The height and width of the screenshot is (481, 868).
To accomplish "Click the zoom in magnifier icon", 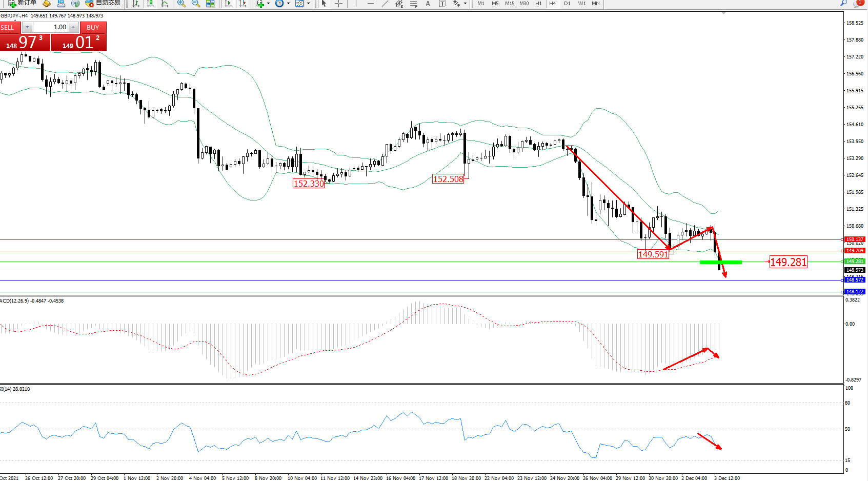I will pyautogui.click(x=181, y=4).
